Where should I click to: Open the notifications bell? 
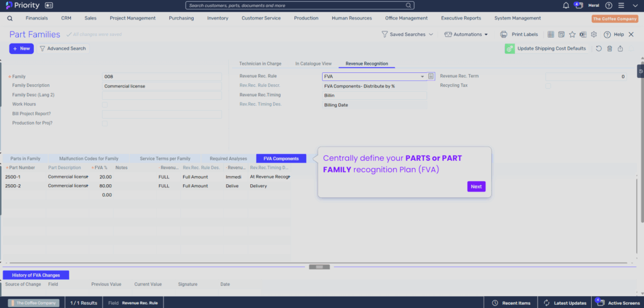pos(566,5)
